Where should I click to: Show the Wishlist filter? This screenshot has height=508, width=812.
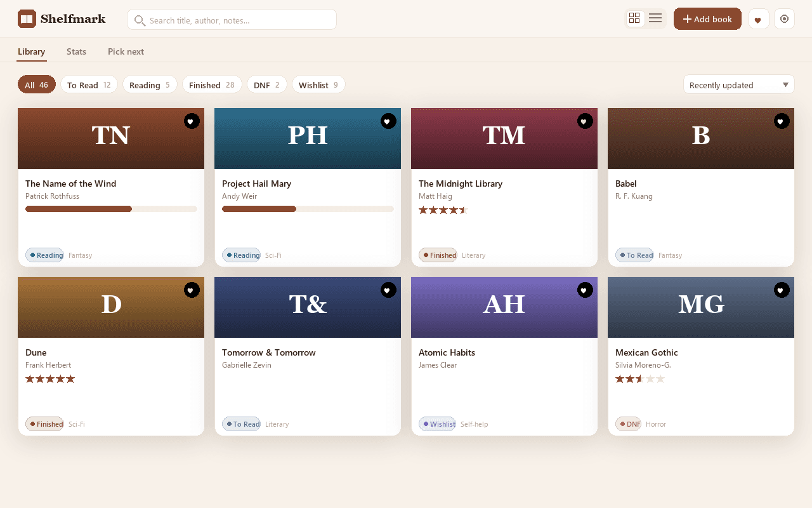coord(318,84)
